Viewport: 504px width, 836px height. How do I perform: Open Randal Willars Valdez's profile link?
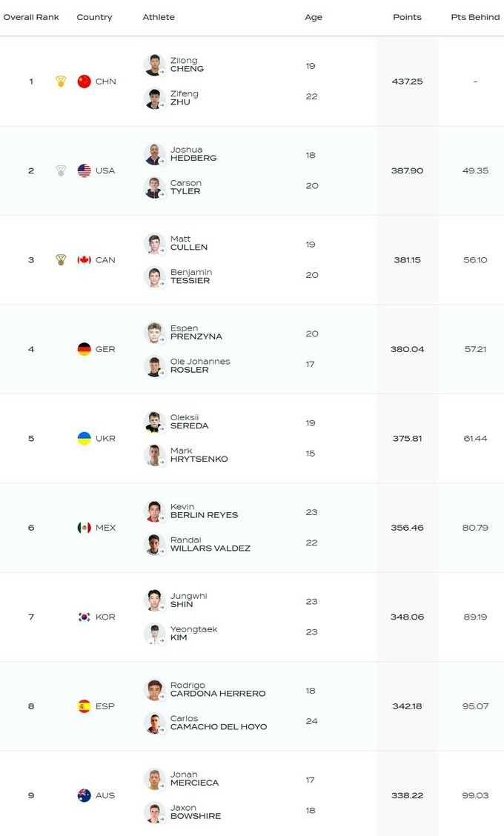(x=210, y=545)
